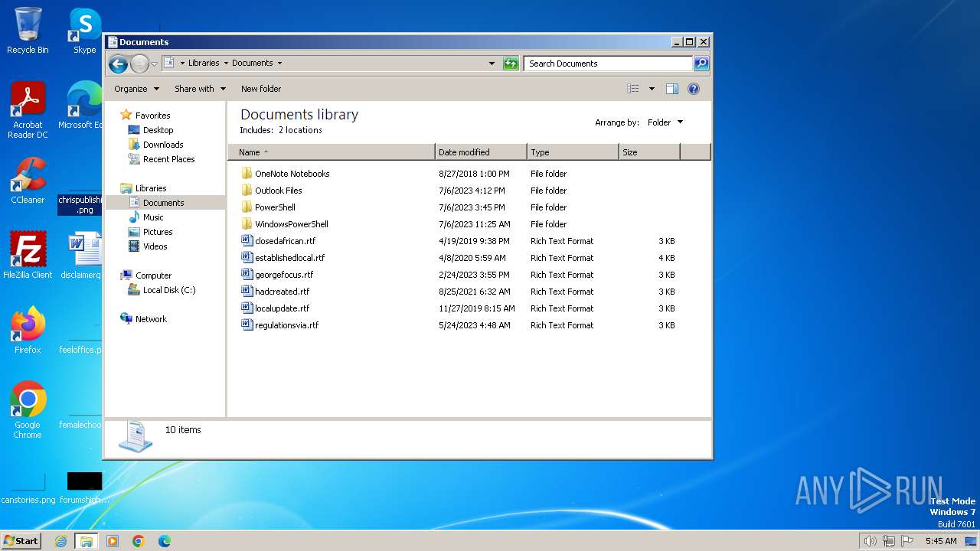The width and height of the screenshot is (980, 551).
Task: Open the Help question mark icon
Action: (x=694, y=89)
